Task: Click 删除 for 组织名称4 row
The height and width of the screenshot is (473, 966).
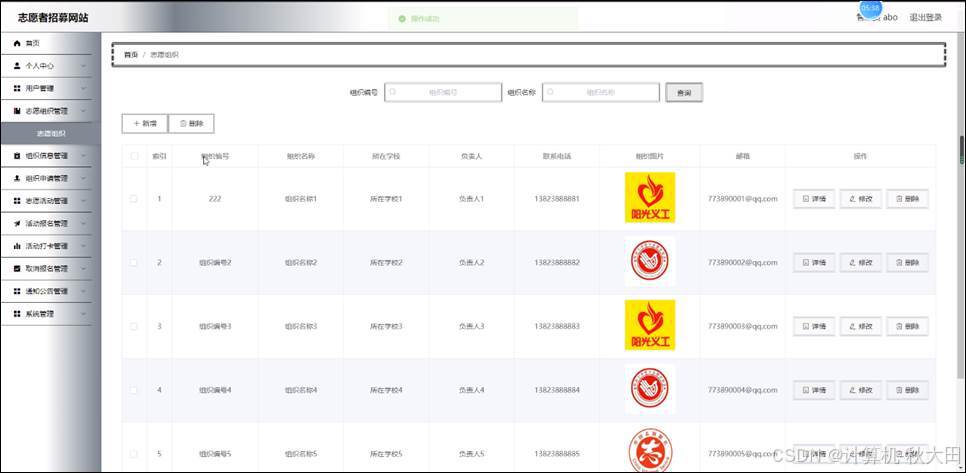Action: point(907,390)
